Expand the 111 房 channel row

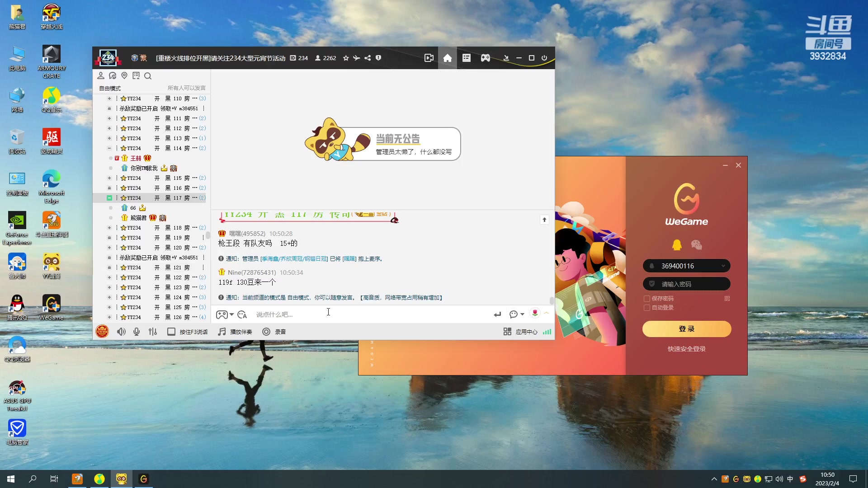tap(109, 118)
